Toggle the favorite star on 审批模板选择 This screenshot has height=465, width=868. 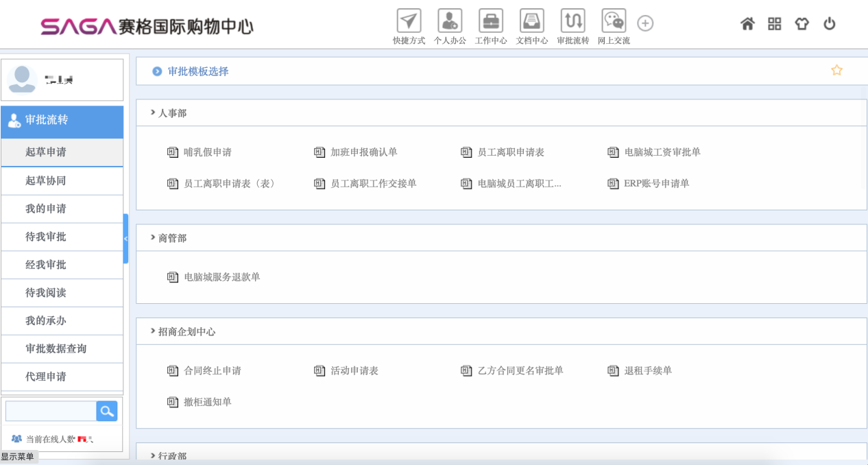click(836, 69)
